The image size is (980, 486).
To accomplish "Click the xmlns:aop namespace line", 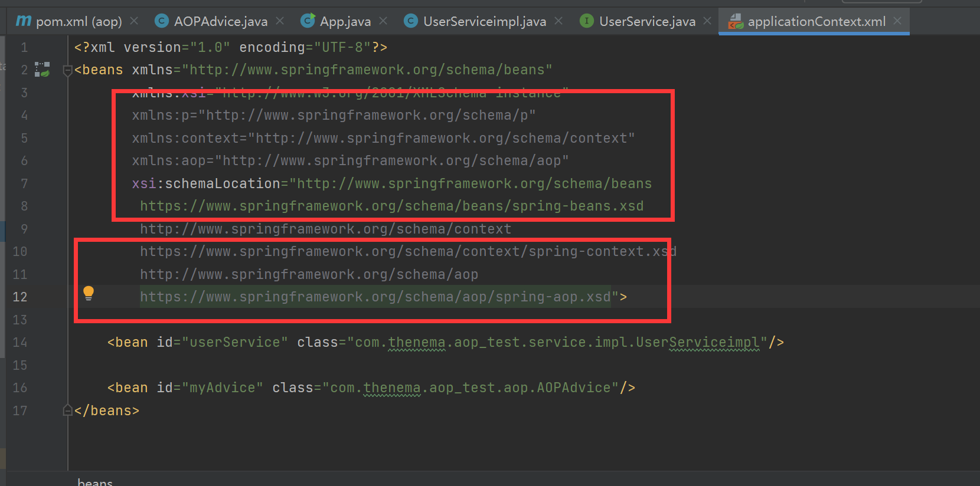I will coord(351,160).
